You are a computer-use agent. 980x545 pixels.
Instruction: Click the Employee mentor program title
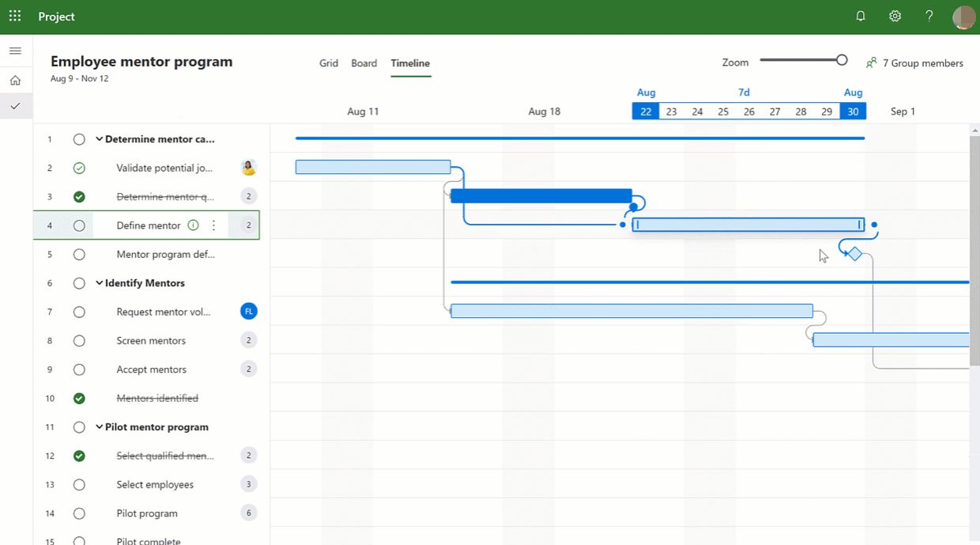click(141, 62)
